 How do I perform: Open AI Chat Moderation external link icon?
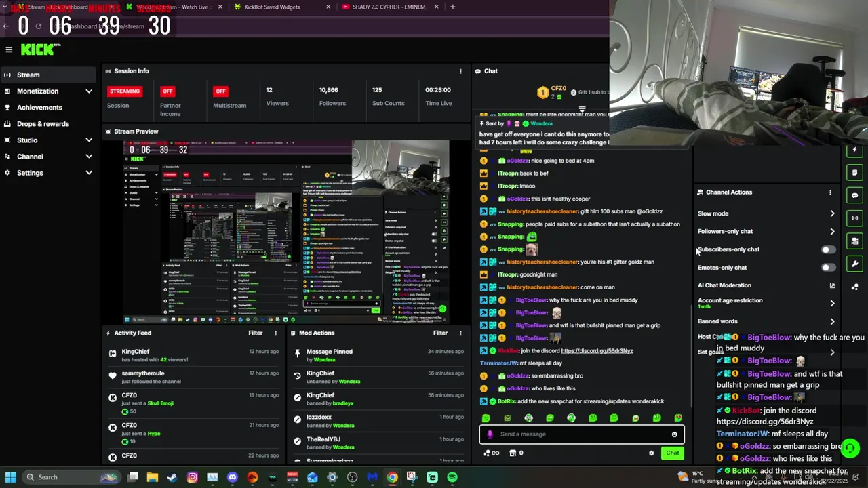tap(832, 285)
